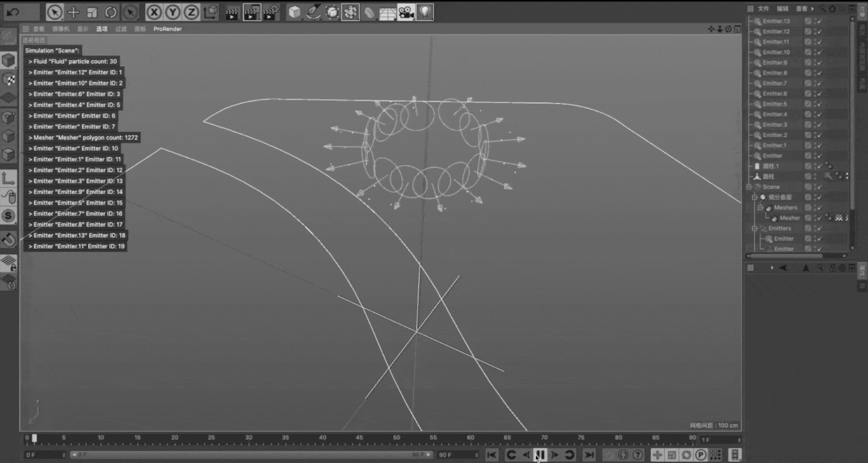868x463 pixels.
Task: Open the 文件 menu in Object Manager
Action: pos(763,9)
